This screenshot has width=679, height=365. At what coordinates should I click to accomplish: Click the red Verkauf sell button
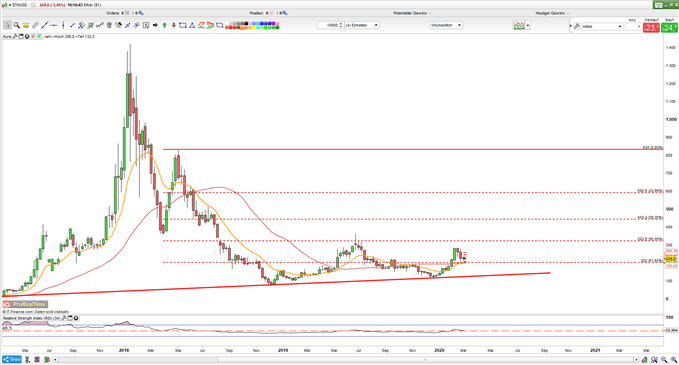(651, 28)
